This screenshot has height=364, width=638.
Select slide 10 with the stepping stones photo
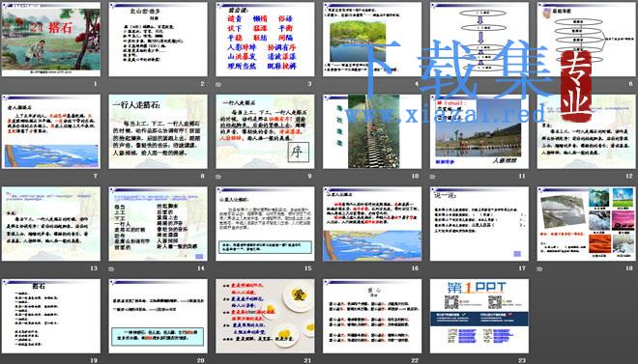click(372, 131)
